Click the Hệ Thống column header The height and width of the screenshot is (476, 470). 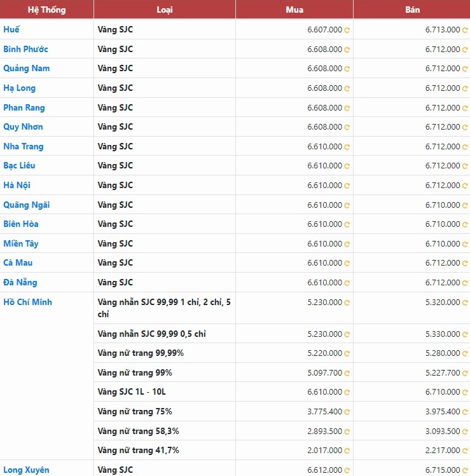click(47, 10)
